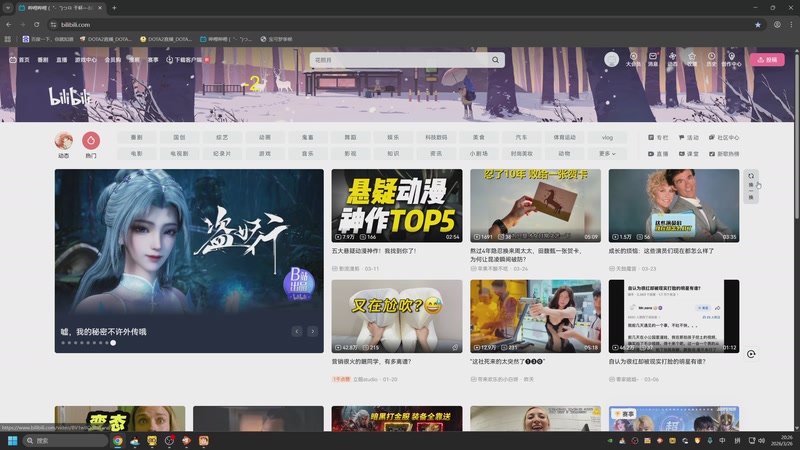Open a new browser tab with plus
This screenshot has height=450, width=800.
click(114, 8)
